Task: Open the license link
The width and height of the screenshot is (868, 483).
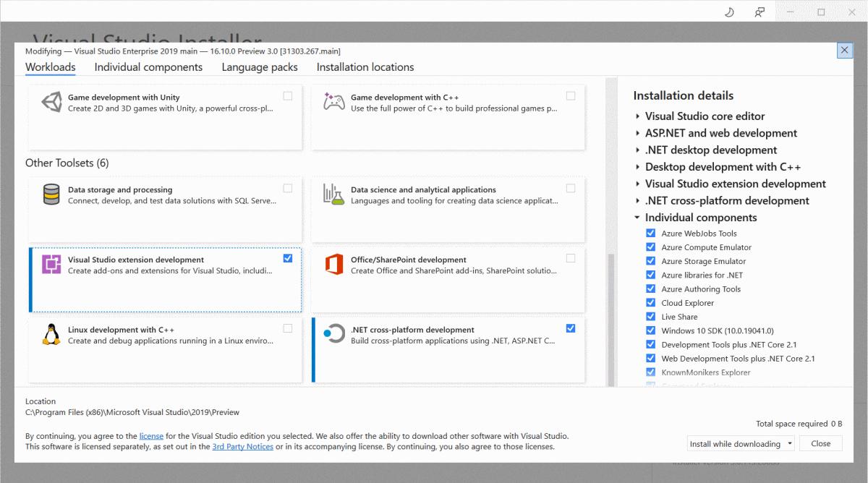Action: click(x=151, y=436)
